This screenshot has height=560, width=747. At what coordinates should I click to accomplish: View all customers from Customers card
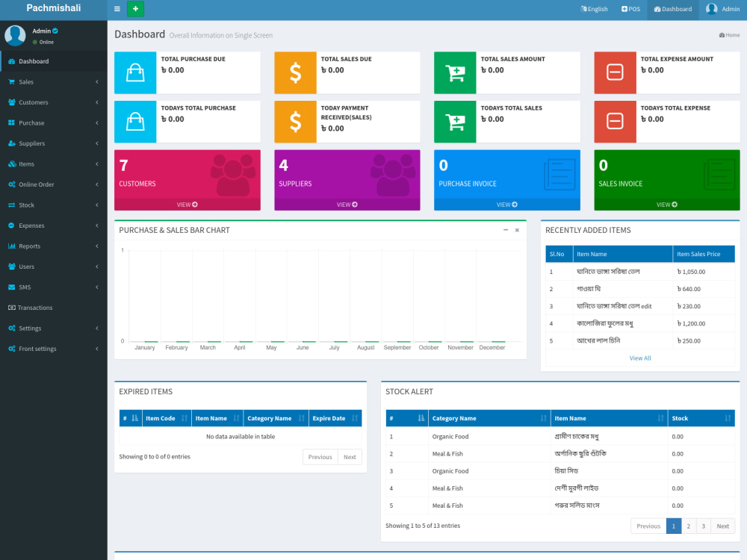click(x=187, y=205)
